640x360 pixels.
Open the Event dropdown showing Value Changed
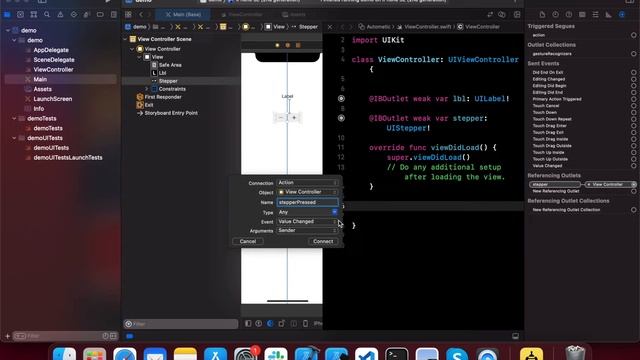(x=307, y=222)
